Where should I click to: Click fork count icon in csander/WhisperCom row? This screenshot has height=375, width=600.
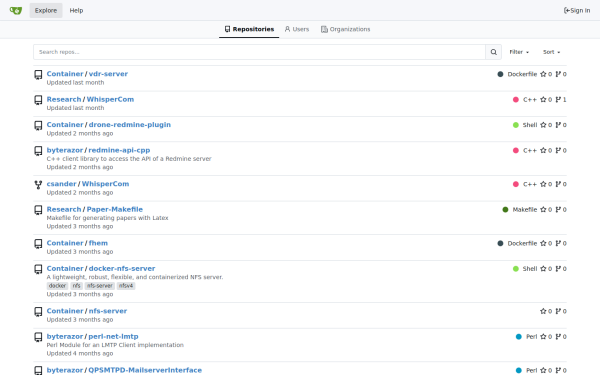(x=558, y=184)
